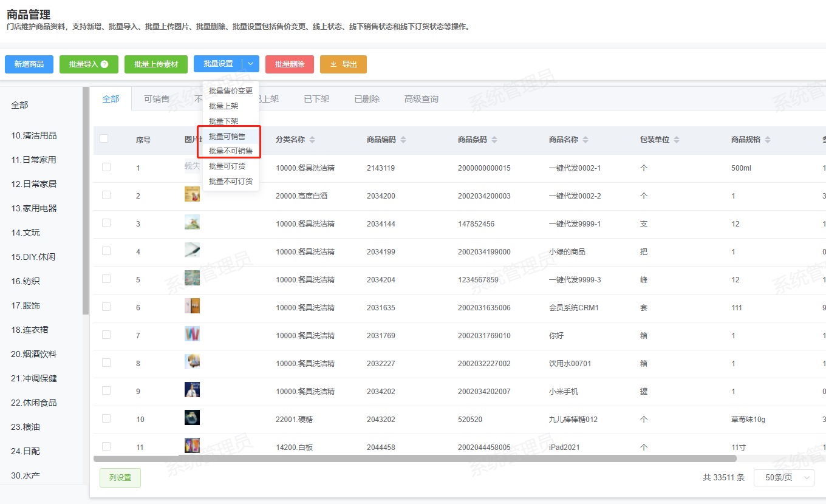The image size is (826, 504).
Task: Toggle the select-all checkbox in table header
Action: coord(104,138)
